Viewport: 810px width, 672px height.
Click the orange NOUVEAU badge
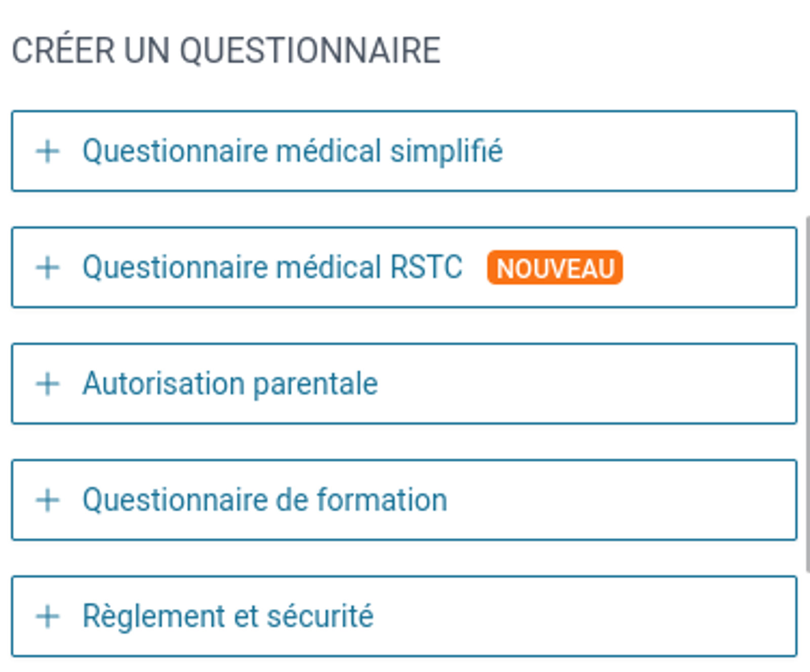click(x=555, y=267)
